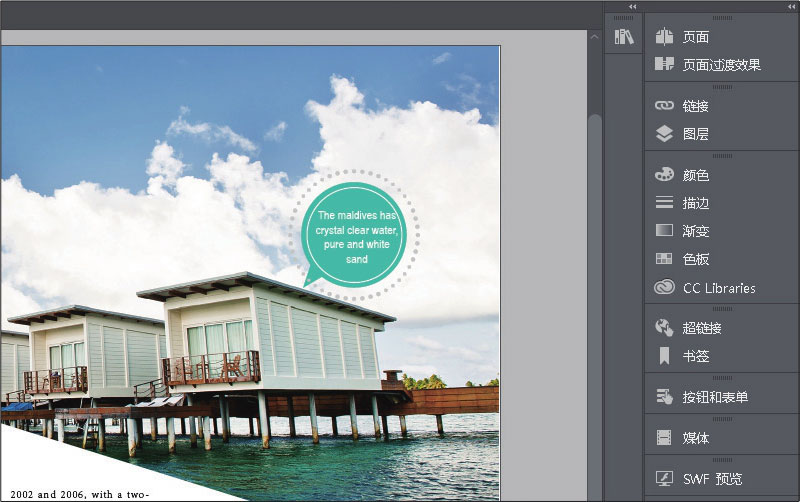Select the 超链接 panel label

click(x=702, y=328)
